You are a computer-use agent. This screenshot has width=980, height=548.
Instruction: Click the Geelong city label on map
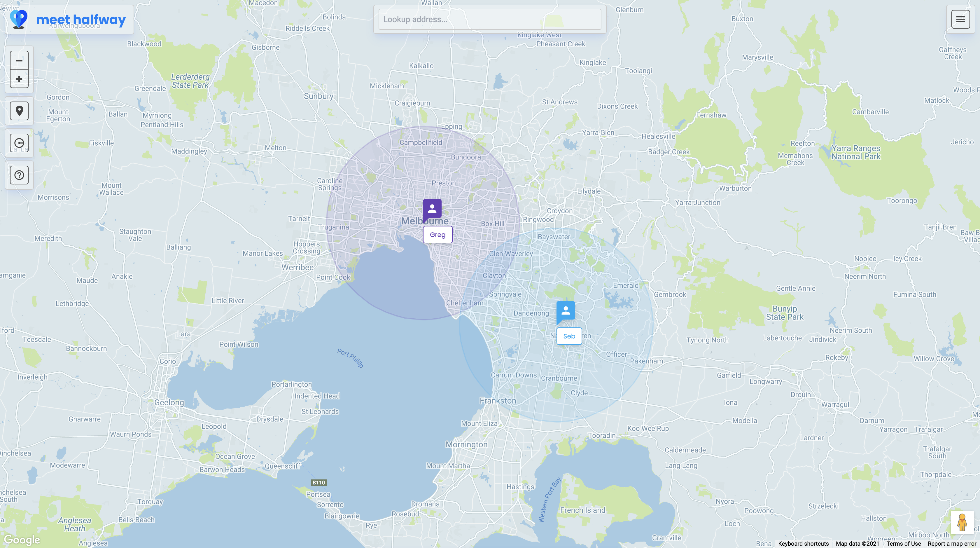pos(169,403)
